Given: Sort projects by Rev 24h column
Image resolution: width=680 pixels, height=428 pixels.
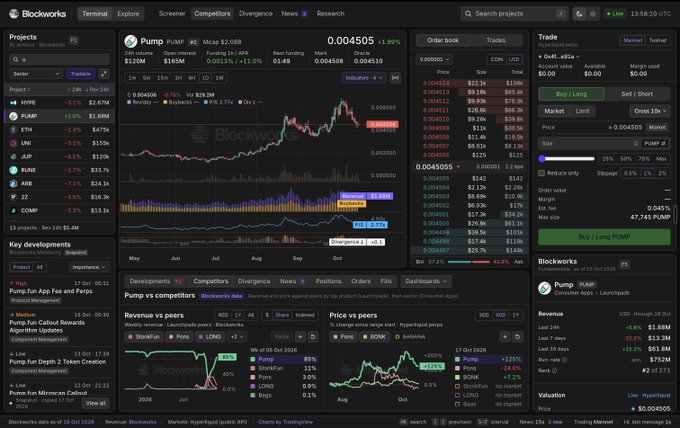Looking at the screenshot, I should point(99,89).
